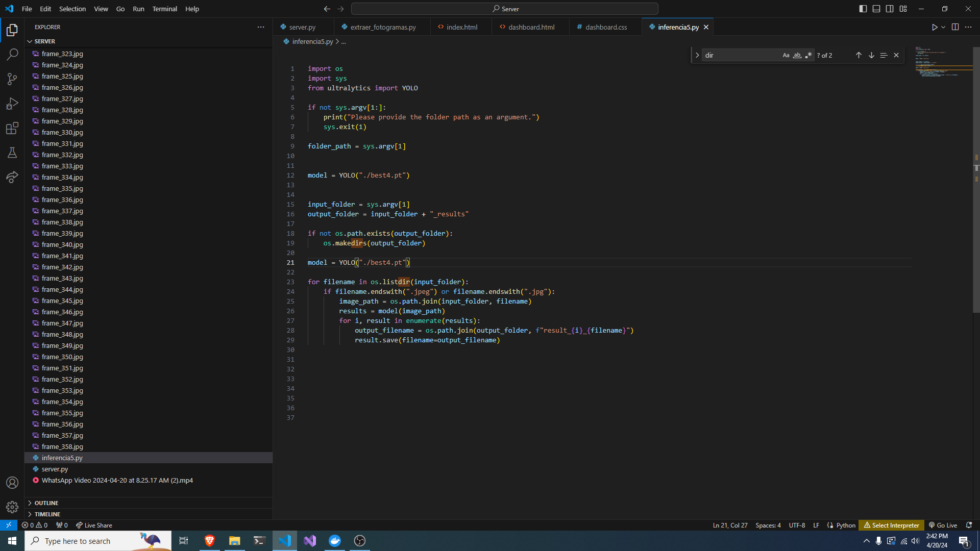The image size is (980, 551).
Task: Click the Split Editor Right icon
Action: 955,27
